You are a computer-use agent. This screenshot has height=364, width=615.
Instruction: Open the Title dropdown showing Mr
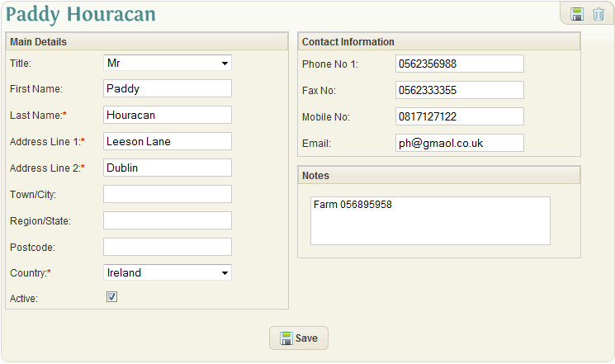point(168,63)
